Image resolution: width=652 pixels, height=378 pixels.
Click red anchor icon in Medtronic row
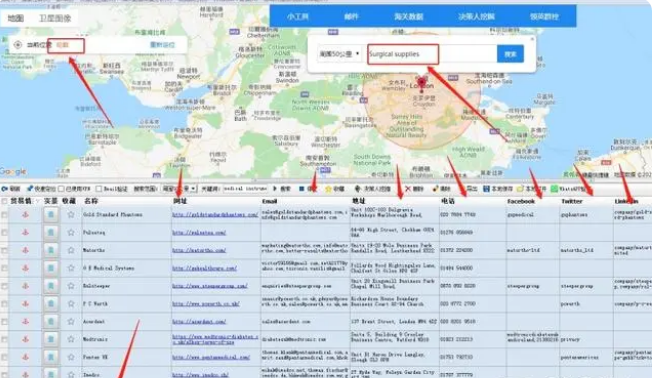(25, 339)
